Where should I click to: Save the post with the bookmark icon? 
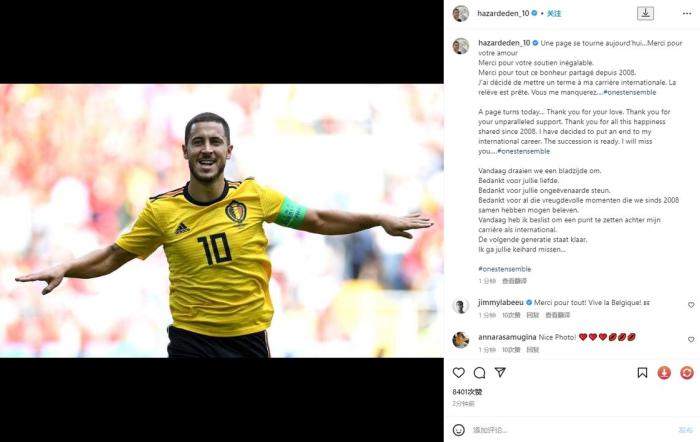pos(642,372)
